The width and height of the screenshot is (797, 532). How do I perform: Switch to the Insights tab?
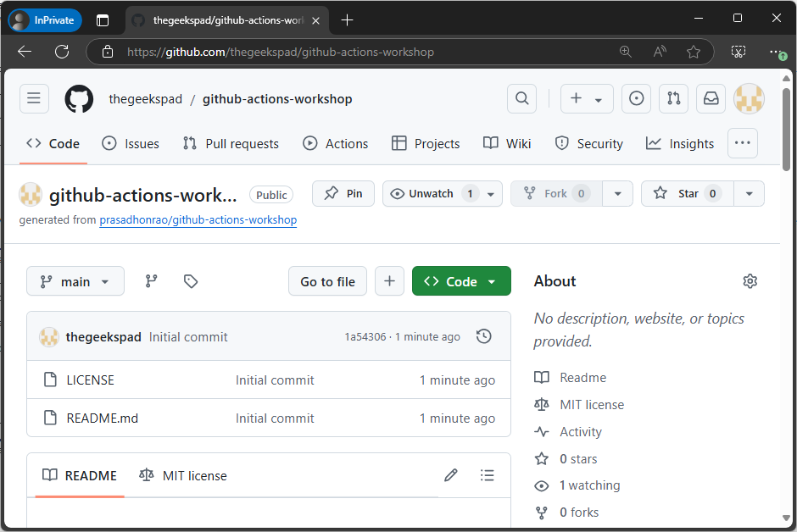click(x=680, y=144)
